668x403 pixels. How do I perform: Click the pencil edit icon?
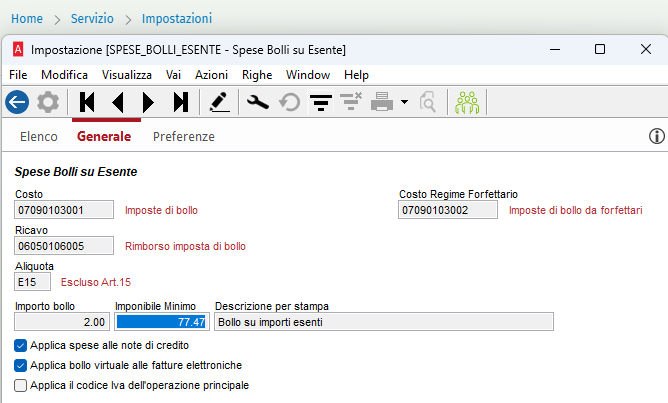tap(219, 102)
